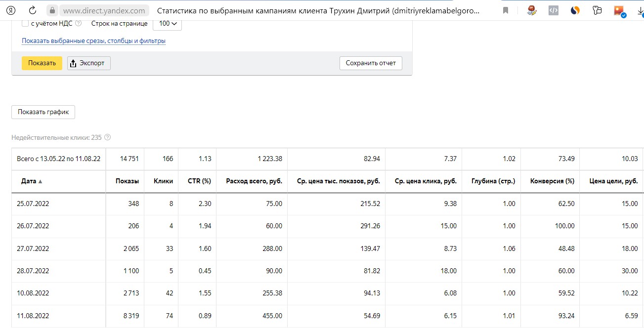Click clicks value 74
The image size is (644, 331).
pos(170,315)
